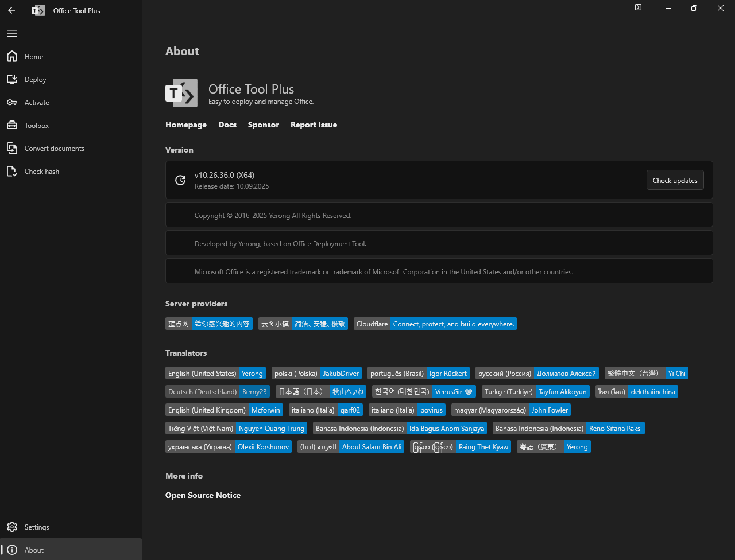
Task: Click the Toolbox briefcase icon
Action: tap(12, 125)
